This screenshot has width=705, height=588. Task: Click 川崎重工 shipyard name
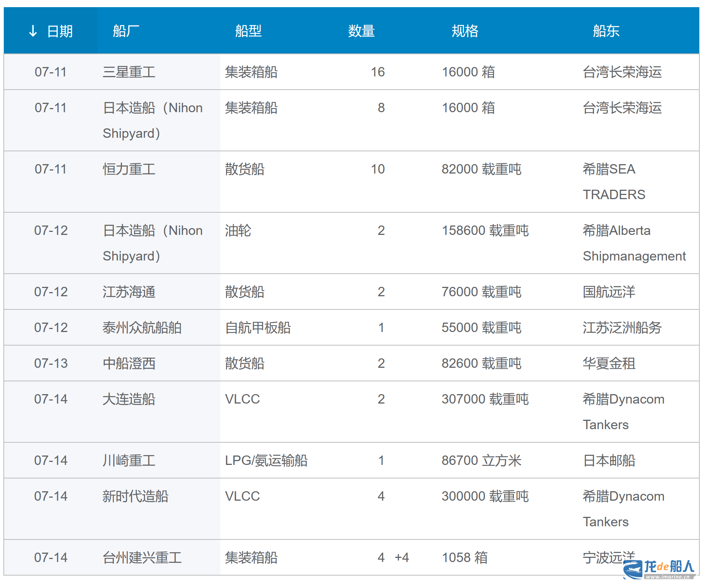coord(129,460)
